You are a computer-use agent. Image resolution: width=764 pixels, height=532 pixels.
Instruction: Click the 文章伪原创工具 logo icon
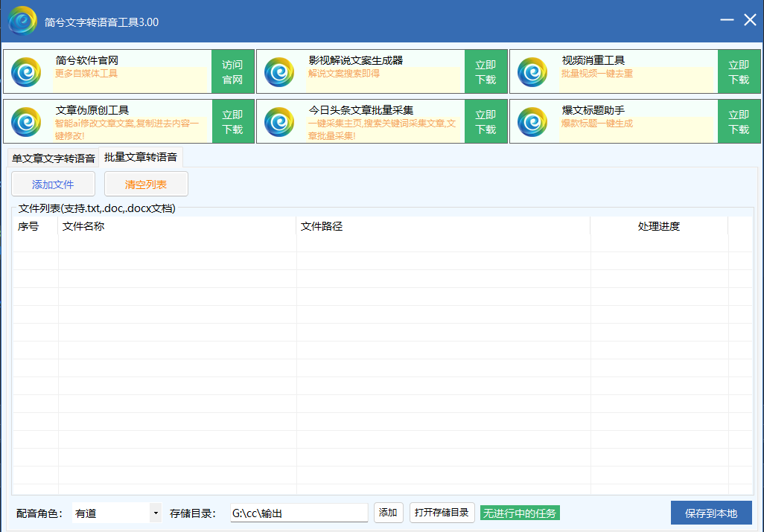[26, 122]
